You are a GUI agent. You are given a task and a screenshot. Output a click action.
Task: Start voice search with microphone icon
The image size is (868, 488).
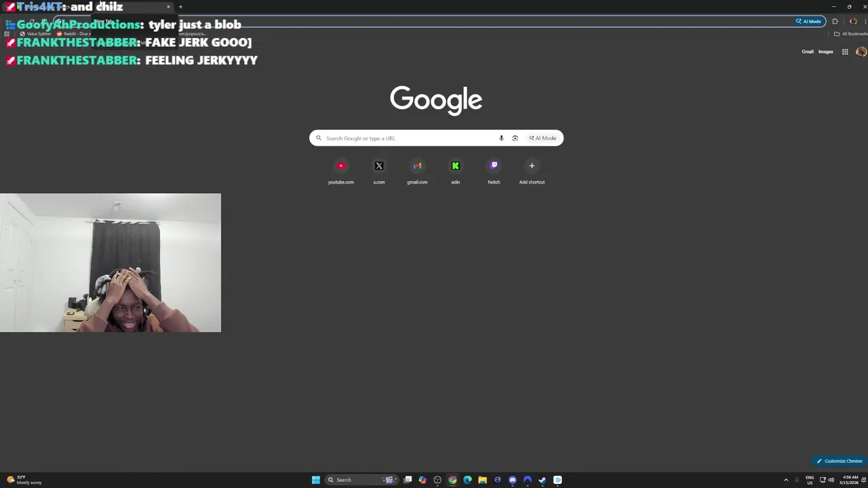click(501, 138)
